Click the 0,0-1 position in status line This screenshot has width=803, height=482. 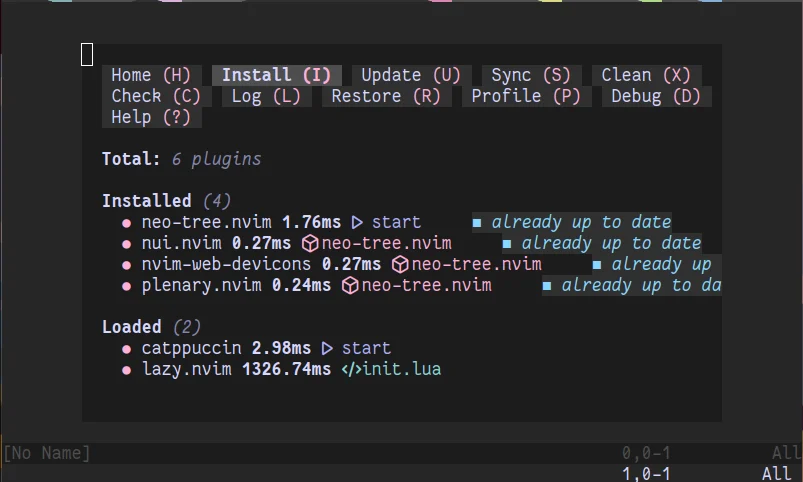pyautogui.click(x=646, y=453)
